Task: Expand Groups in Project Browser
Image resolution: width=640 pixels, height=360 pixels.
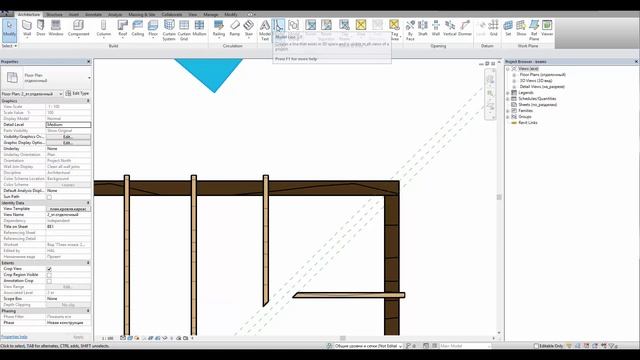Action: (508, 117)
